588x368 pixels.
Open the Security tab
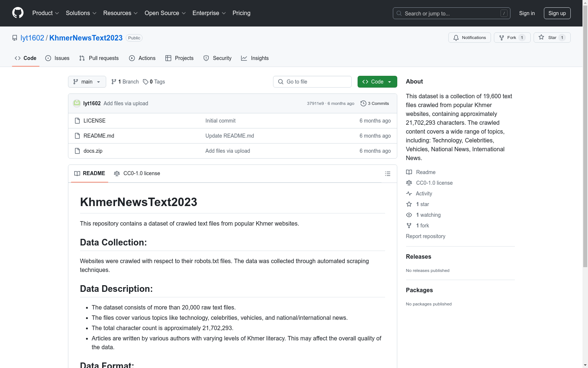[x=218, y=58]
